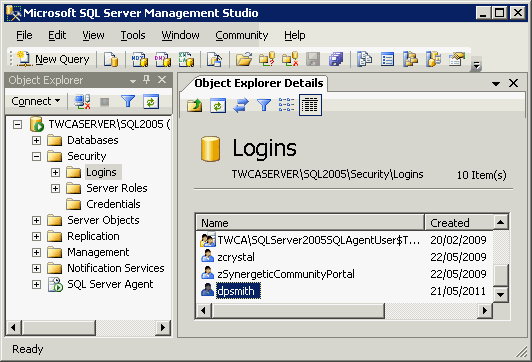The width and height of the screenshot is (532, 362).
Task: Collapse the Security folder
Action: click(x=36, y=156)
